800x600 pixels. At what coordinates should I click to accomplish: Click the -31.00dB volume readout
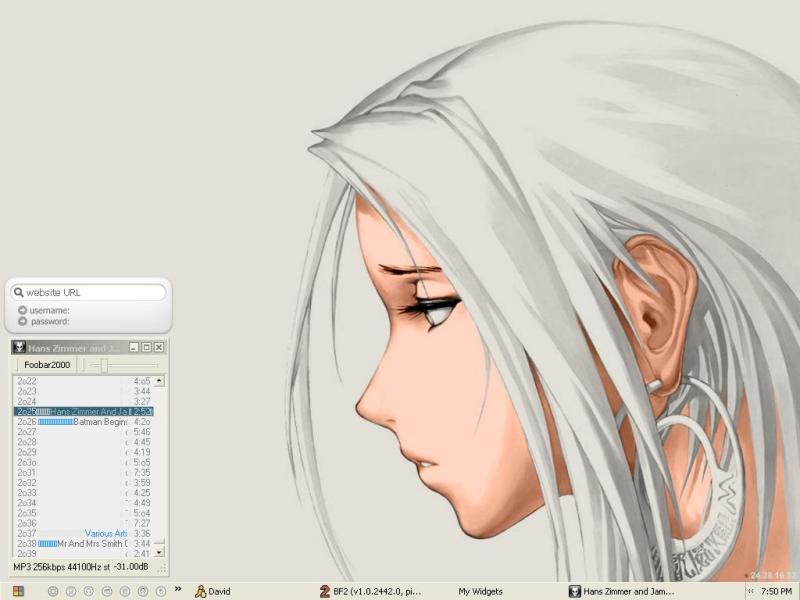pos(131,567)
